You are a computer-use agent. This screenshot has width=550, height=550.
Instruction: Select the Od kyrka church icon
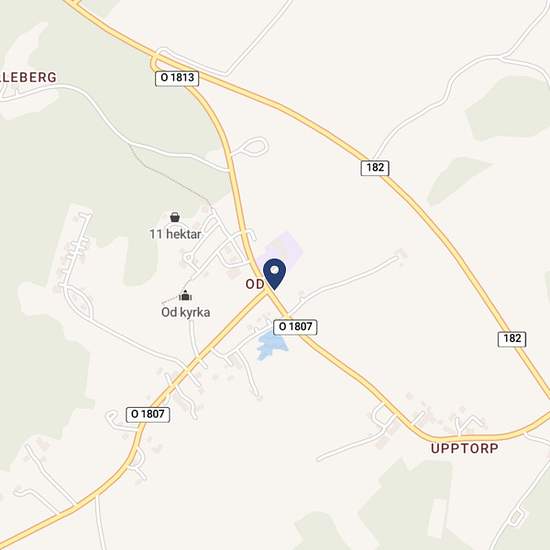[x=185, y=296]
